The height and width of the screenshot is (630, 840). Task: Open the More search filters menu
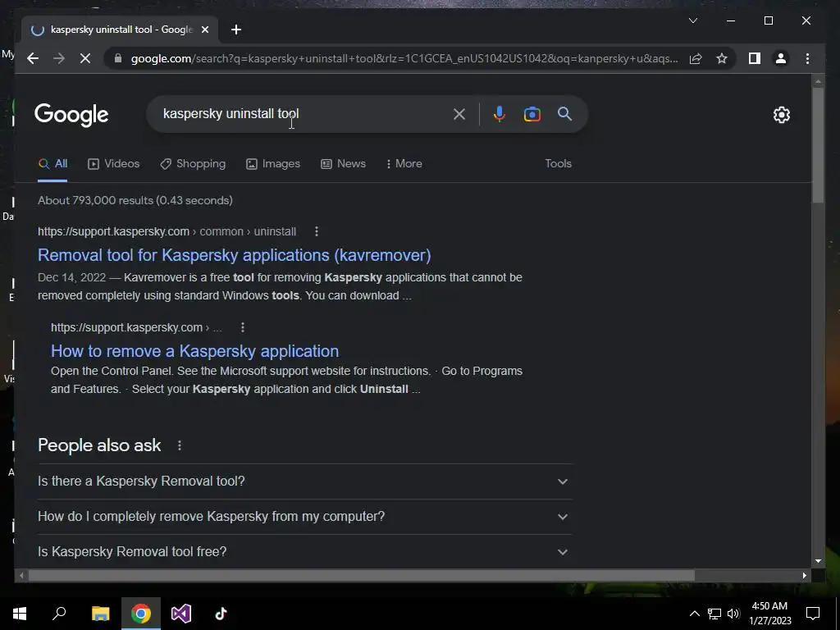pyautogui.click(x=404, y=164)
